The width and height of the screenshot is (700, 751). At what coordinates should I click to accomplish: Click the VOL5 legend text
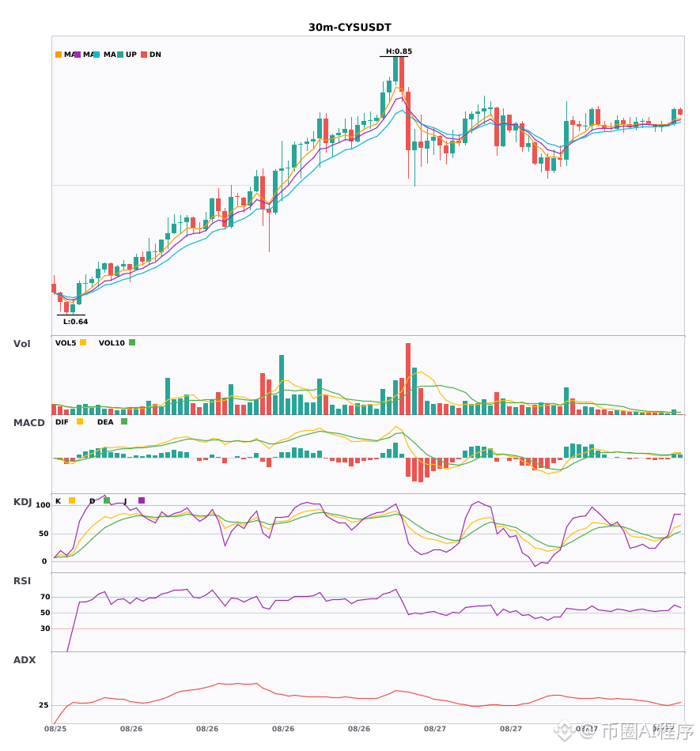(x=66, y=343)
